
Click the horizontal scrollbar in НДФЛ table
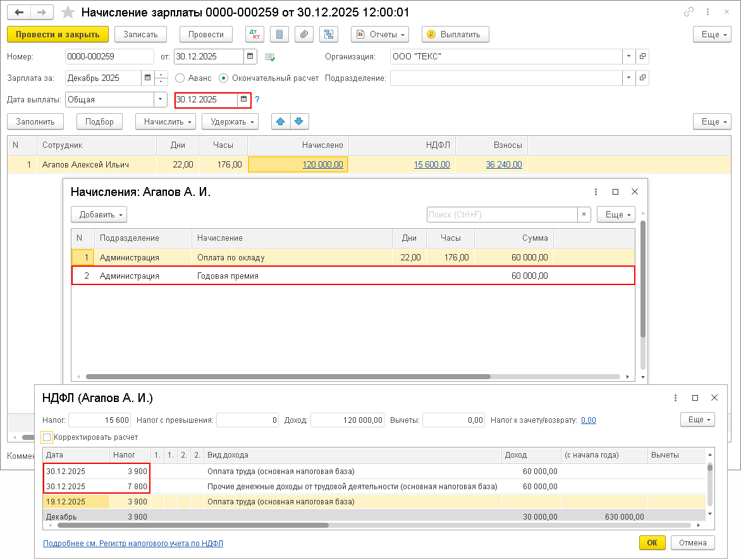(x=193, y=525)
